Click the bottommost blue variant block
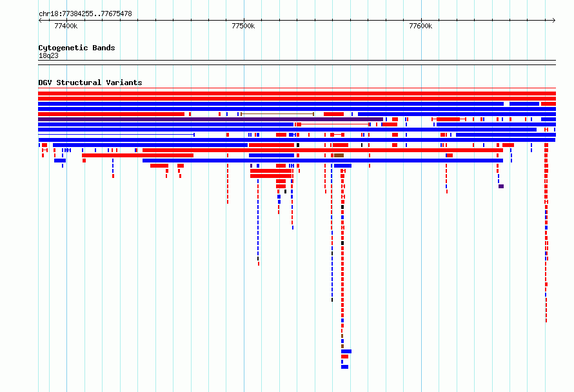Screen dimensions: 574x392 (345, 367)
